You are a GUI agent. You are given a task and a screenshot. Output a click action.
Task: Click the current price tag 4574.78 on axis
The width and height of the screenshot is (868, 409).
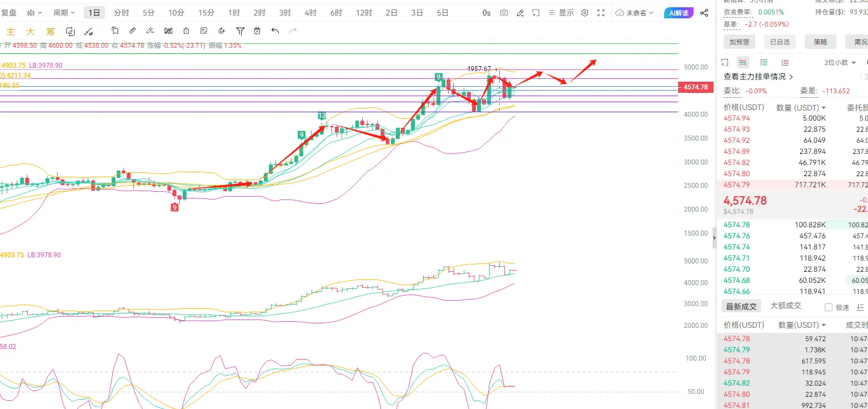(x=695, y=87)
